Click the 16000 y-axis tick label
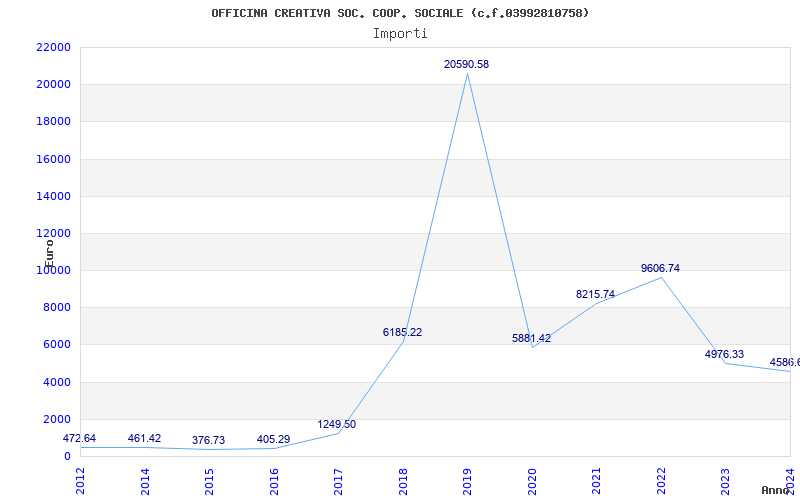This screenshot has height=500, width=800. pos(53,159)
